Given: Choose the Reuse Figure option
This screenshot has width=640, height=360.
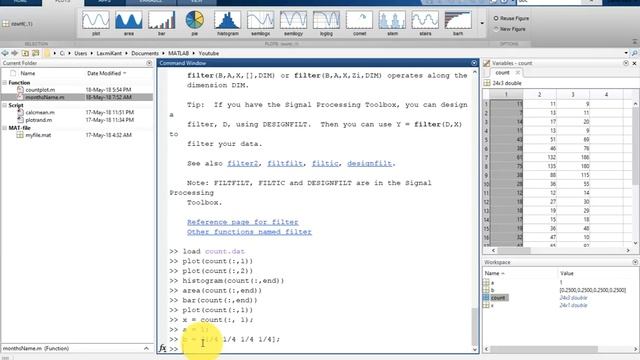Looking at the screenshot, I should (511, 18).
